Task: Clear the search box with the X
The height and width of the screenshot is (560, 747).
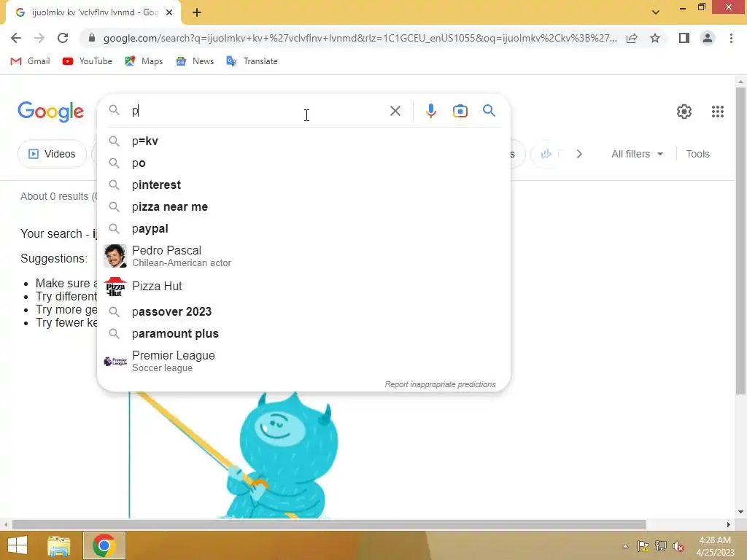Action: 395,111
